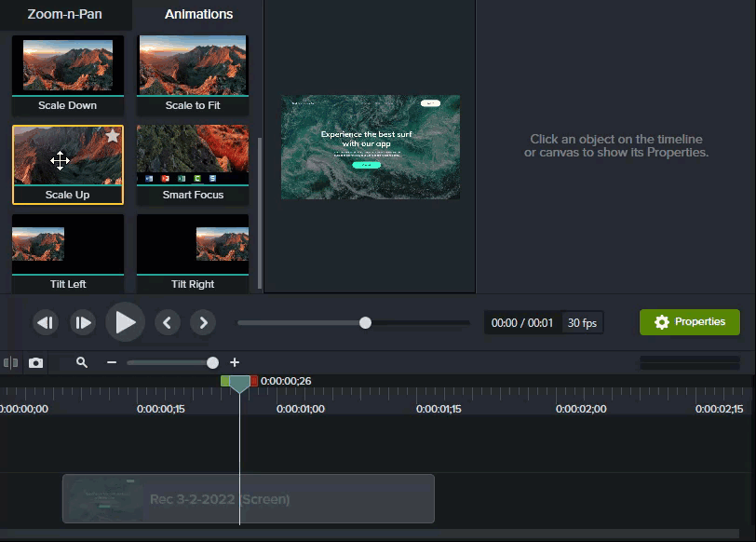Click the red out-point handle on playhead
Screen dimensions: 756x542
tap(254, 381)
